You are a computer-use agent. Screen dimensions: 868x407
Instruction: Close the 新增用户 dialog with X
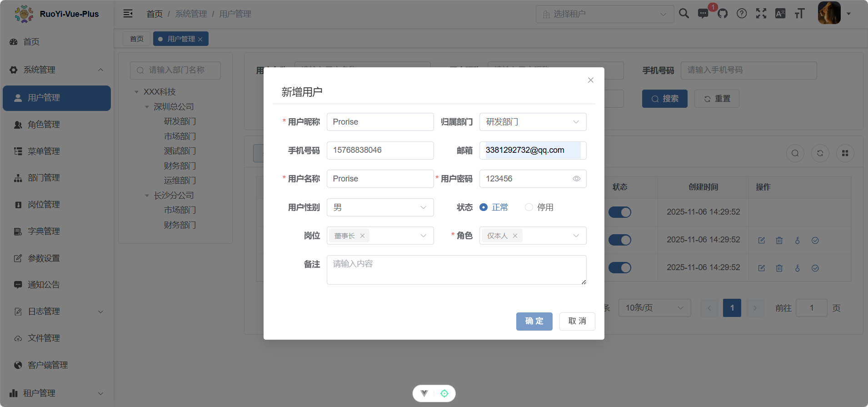click(x=590, y=80)
